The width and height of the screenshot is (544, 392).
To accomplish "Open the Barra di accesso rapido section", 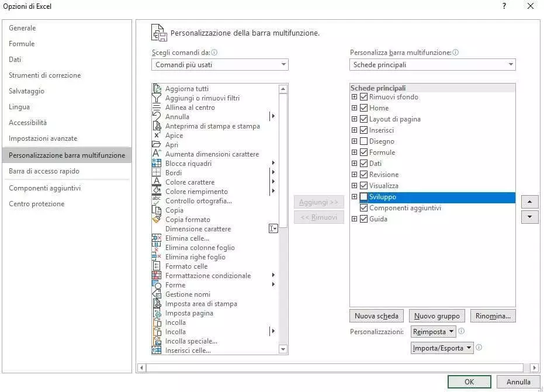I will 44,171.
